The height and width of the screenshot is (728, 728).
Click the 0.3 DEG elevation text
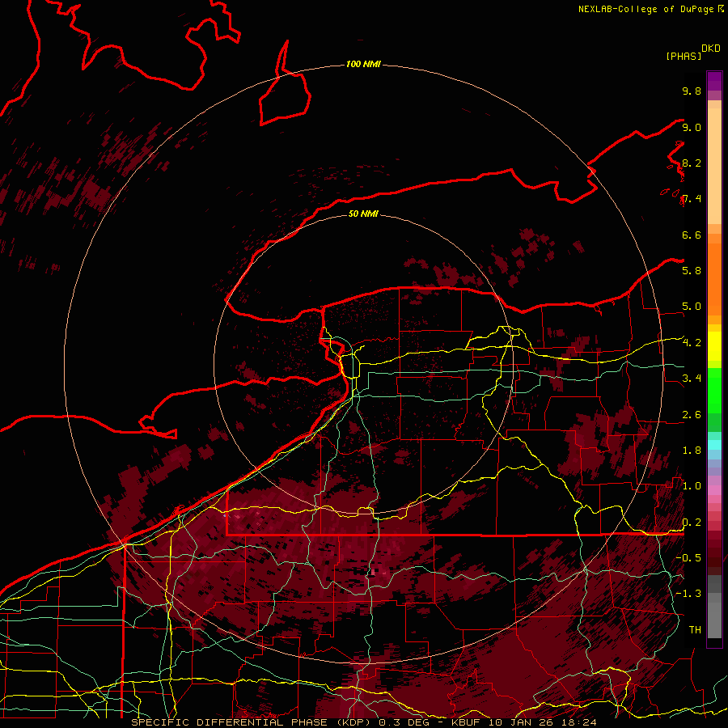(404, 722)
